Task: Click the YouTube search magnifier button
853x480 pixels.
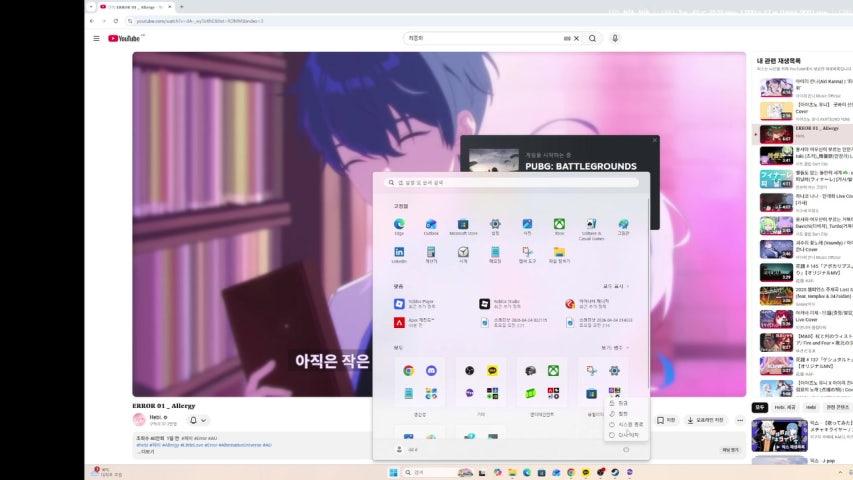Action: pyautogui.click(x=592, y=38)
